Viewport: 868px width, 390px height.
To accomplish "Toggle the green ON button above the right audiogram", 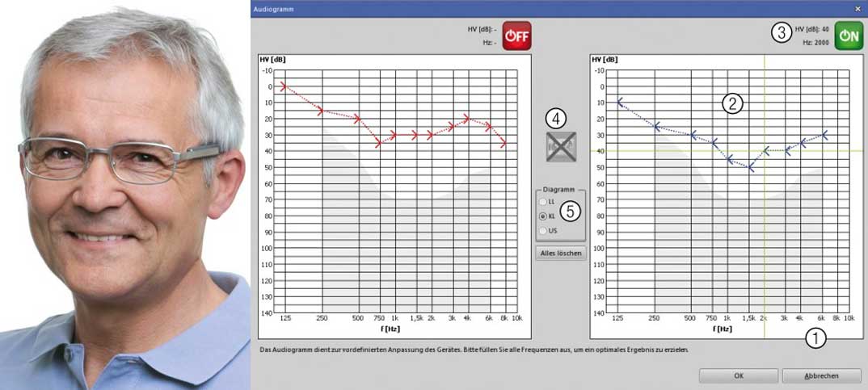I will point(849,36).
